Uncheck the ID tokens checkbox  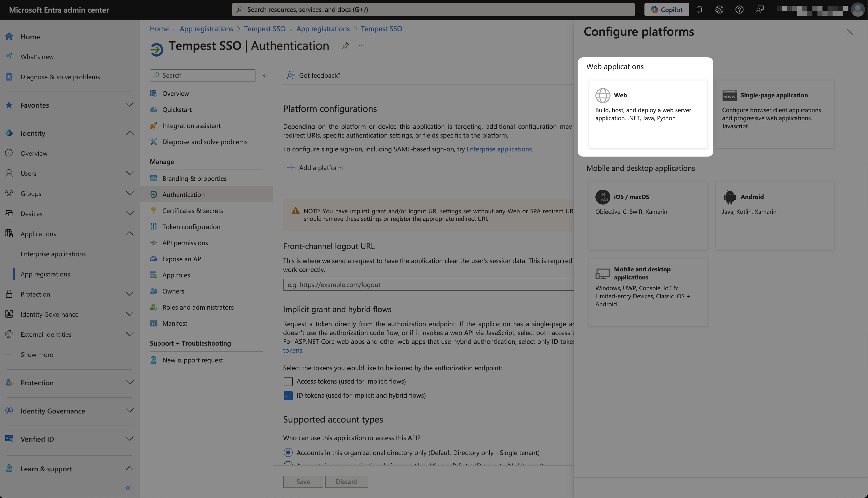pyautogui.click(x=288, y=396)
